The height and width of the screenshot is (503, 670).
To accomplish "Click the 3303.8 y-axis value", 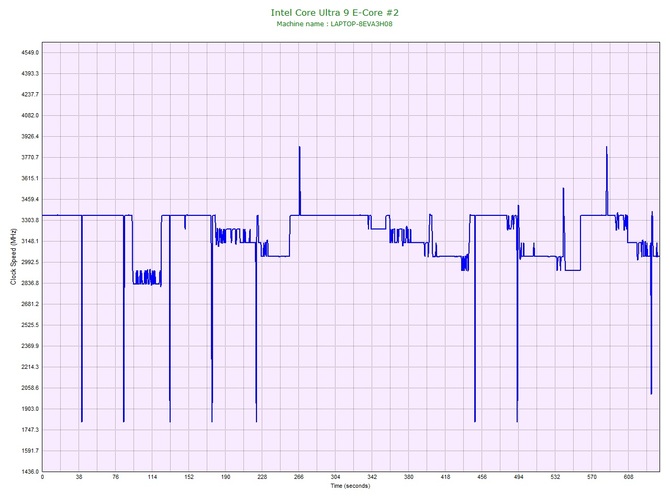I will (30, 220).
